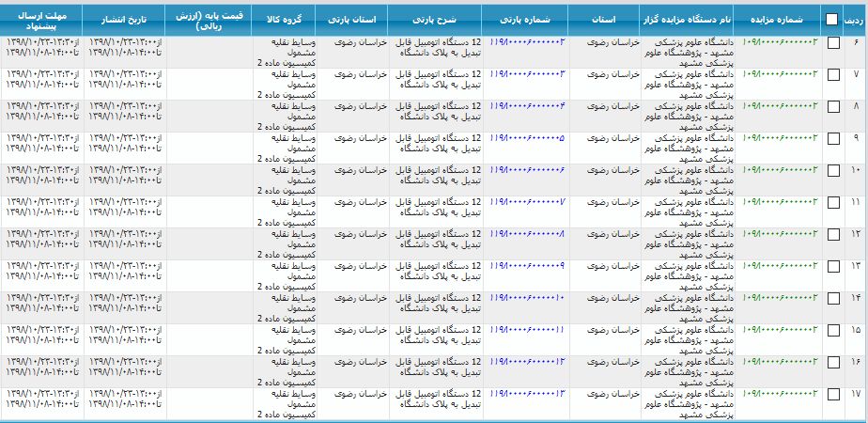Select the checkbox in row 9
Viewport: 868px width, 423px height.
click(x=833, y=139)
